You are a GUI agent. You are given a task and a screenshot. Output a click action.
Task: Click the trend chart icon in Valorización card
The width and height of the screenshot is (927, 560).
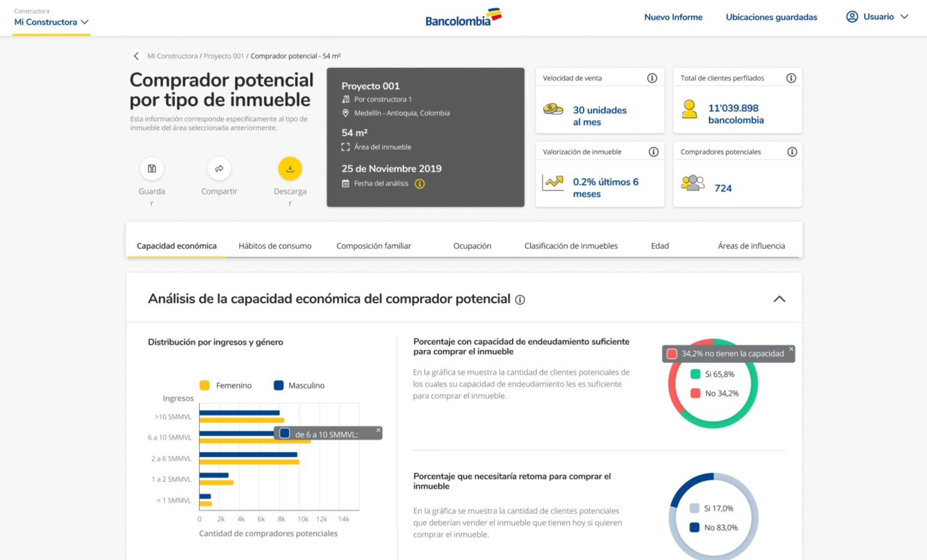(553, 183)
